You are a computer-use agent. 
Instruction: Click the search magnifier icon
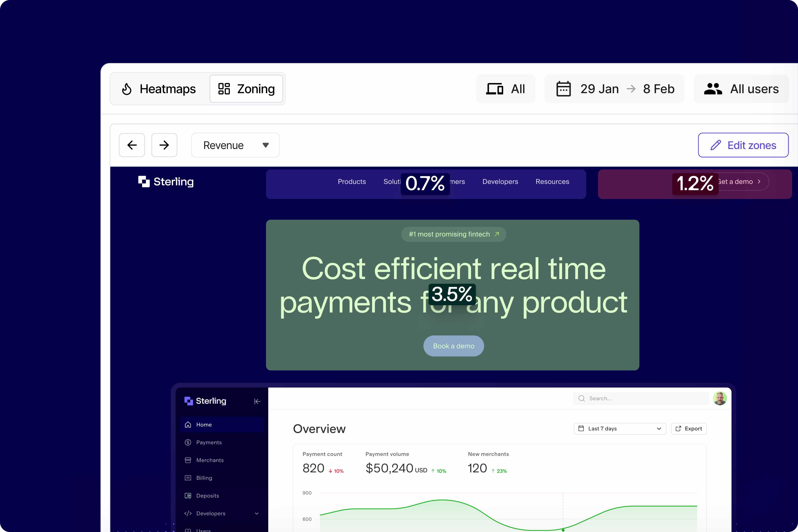tap(581, 398)
